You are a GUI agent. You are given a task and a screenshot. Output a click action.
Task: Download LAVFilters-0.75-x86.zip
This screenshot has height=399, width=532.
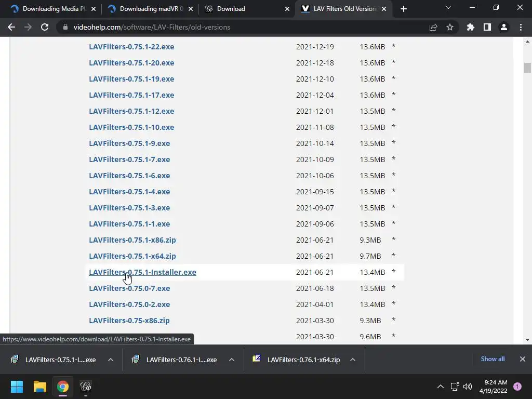[129, 321]
